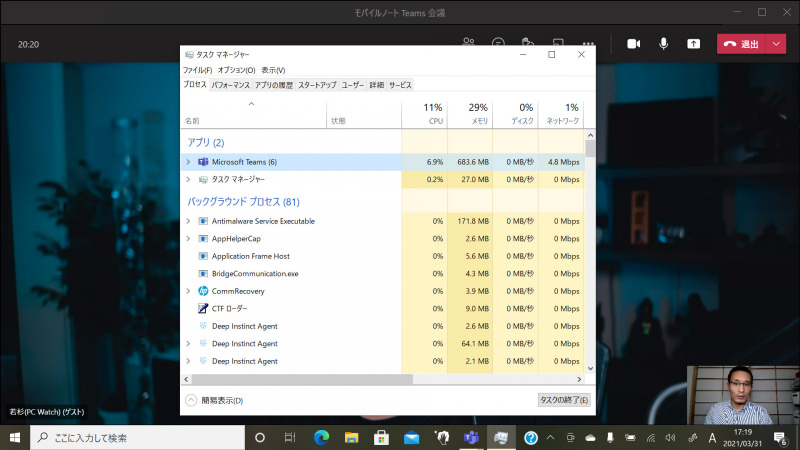This screenshot has height=450, width=800.
Task: Open the volume control in system tray
Action: 671,438
